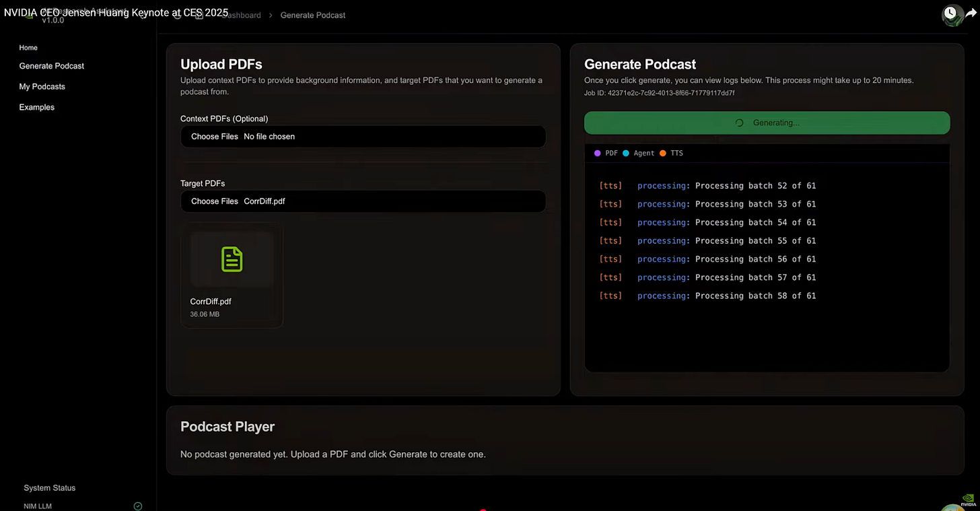Click the spinner icon in Generating button
This screenshot has height=511, width=980.
739,123
